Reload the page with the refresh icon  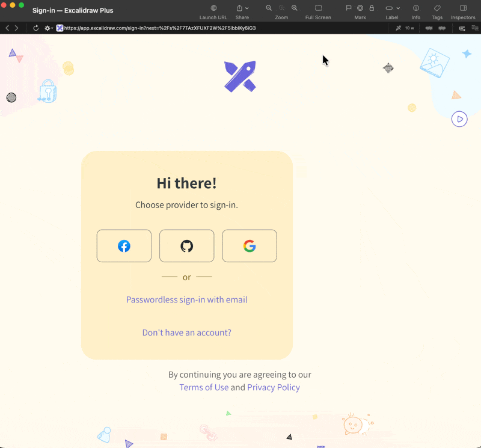pos(36,28)
